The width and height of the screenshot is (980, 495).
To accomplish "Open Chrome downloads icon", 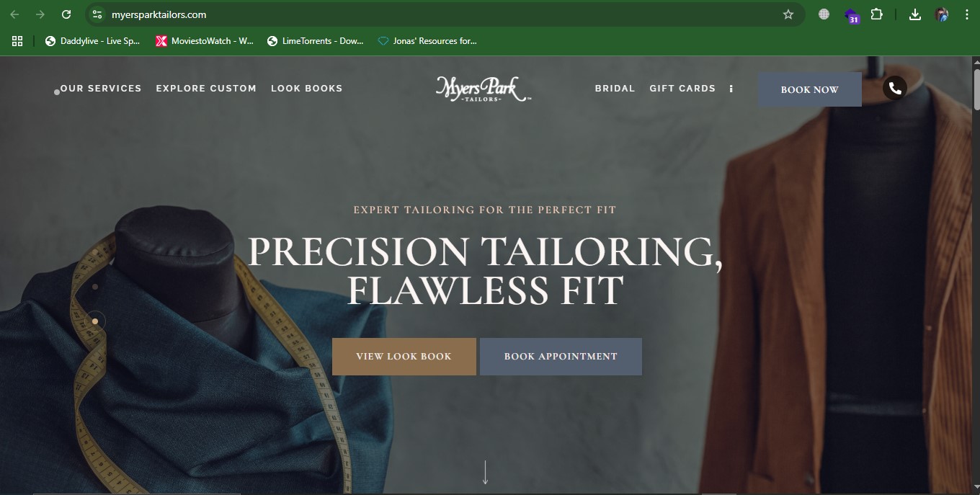I will click(x=914, y=14).
